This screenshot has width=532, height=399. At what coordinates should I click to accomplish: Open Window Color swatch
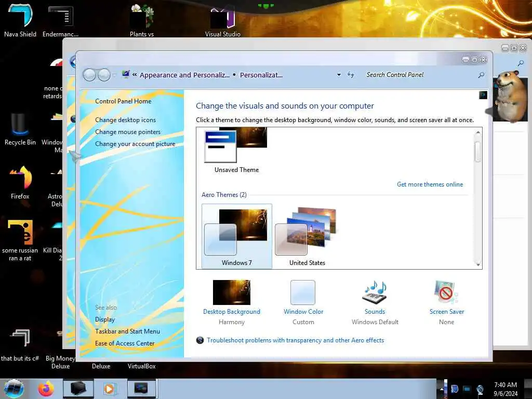[303, 292]
